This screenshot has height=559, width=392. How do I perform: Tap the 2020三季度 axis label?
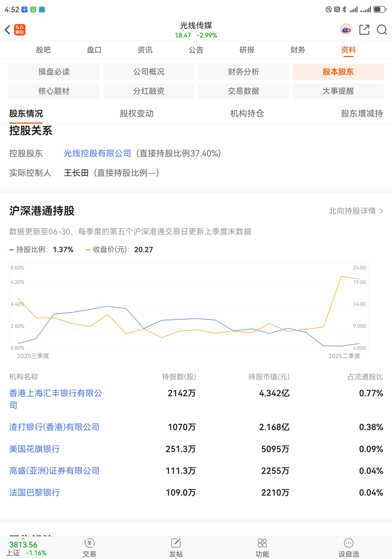[33, 356]
